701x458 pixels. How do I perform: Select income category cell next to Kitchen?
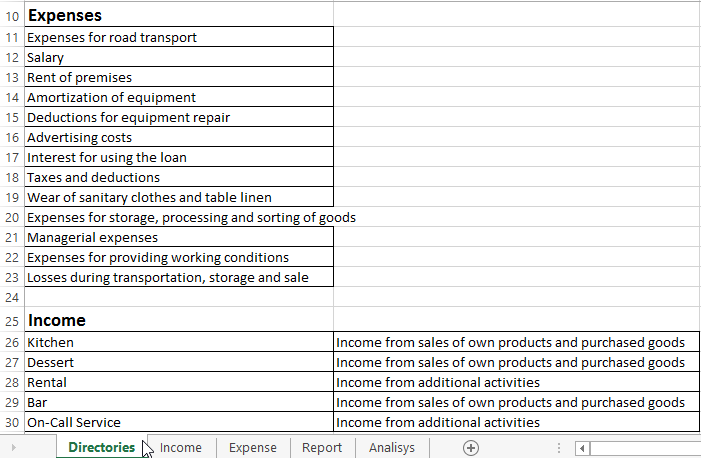pyautogui.click(x=516, y=342)
